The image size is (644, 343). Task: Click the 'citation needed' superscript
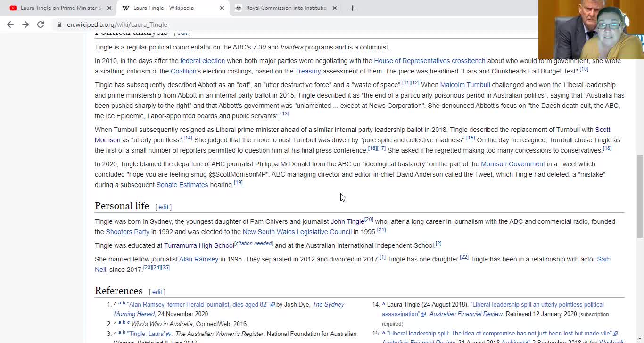(x=254, y=243)
